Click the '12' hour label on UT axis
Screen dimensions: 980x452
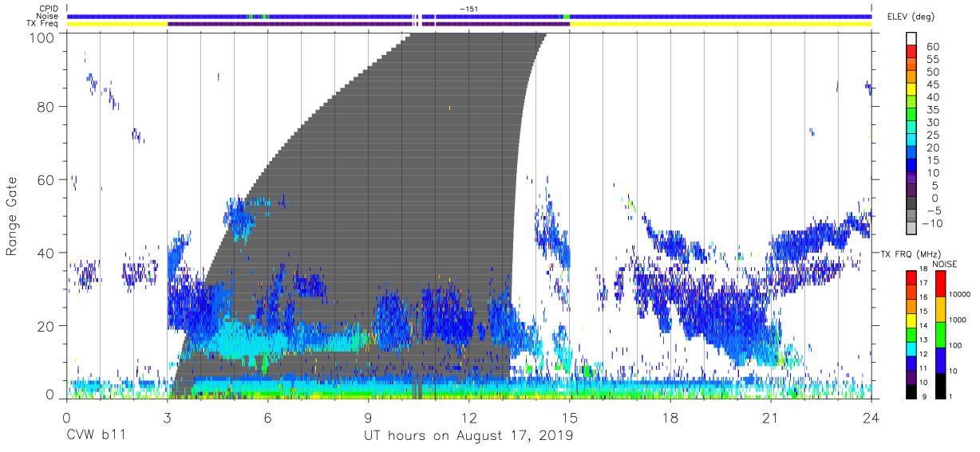(x=469, y=418)
